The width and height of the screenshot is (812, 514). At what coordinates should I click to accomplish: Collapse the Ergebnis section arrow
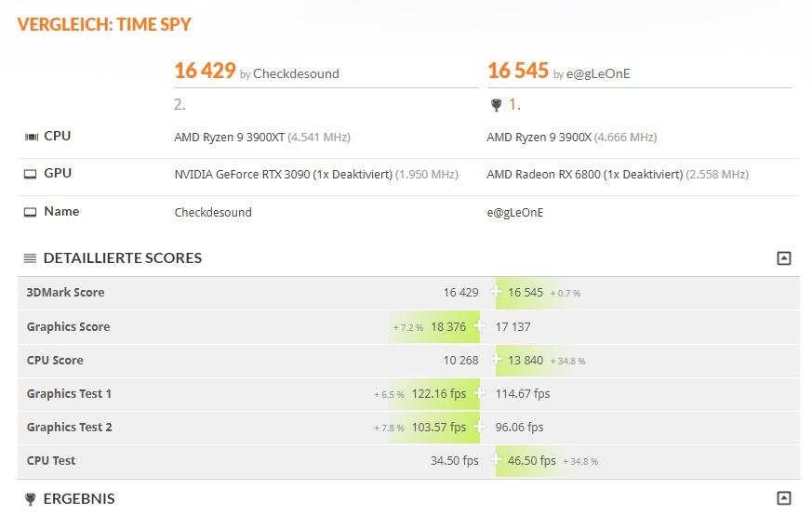point(783,498)
